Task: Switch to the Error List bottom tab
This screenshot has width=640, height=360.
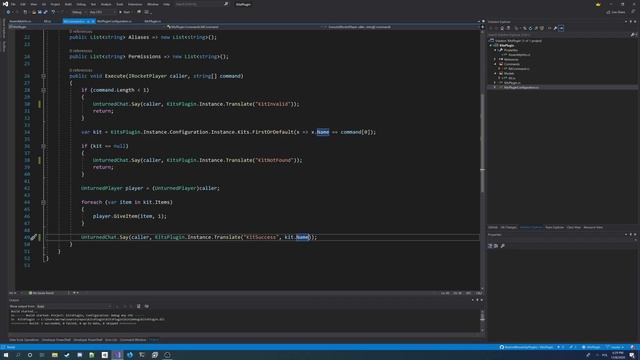Action: click(111, 340)
